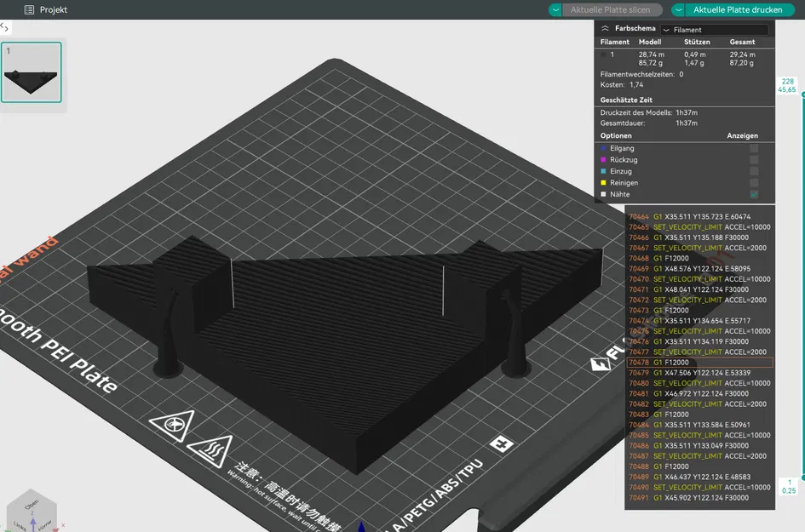The height and width of the screenshot is (532, 805).
Task: Click the Kosten 1,74 value
Action: click(636, 84)
